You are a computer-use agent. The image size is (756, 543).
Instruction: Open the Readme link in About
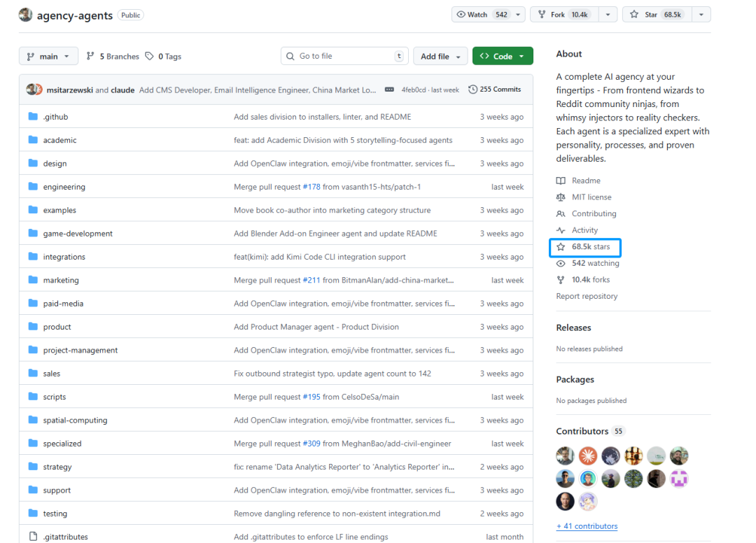pos(586,181)
